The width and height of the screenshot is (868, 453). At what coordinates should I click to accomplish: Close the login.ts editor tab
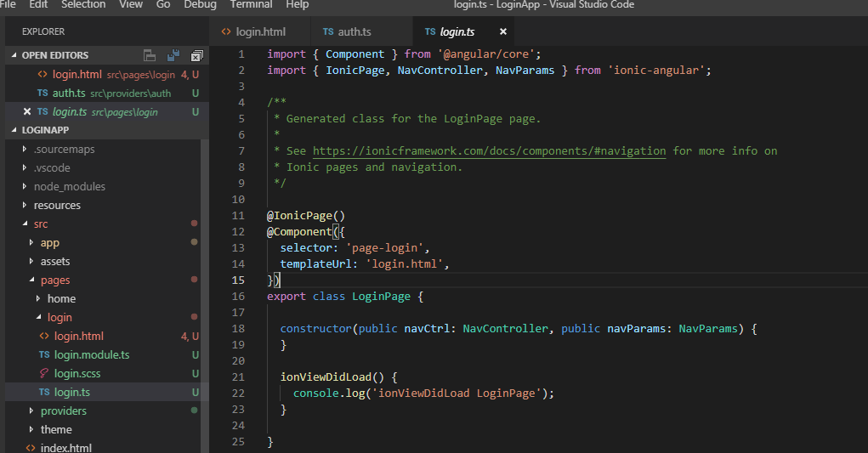(x=502, y=32)
